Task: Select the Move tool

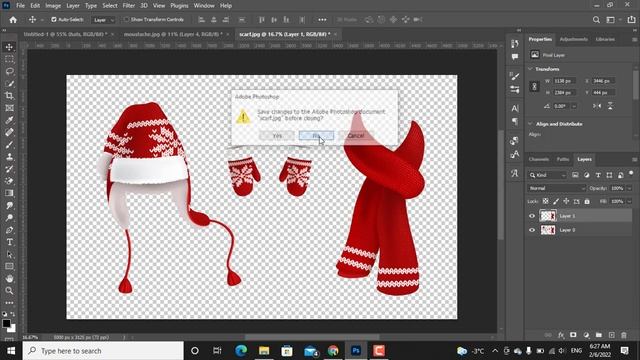Action: coord(9,47)
